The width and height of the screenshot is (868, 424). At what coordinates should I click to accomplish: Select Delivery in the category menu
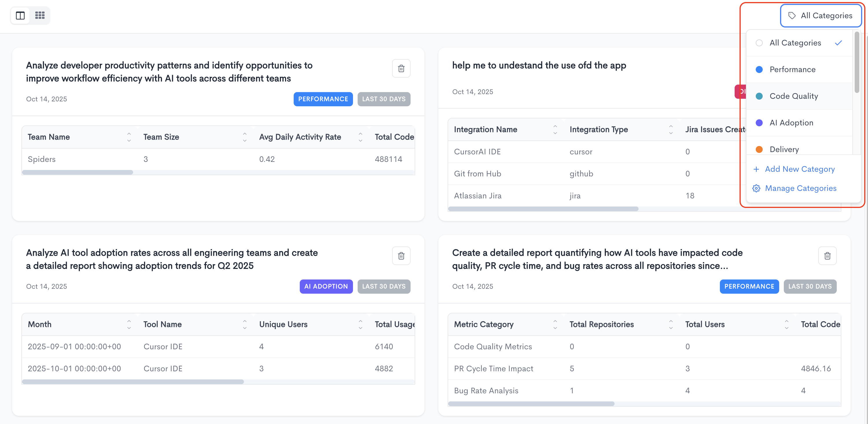[x=784, y=149]
